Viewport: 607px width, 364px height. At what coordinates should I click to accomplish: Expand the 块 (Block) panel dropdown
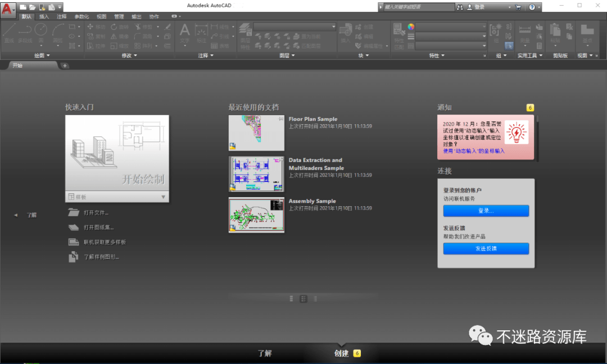(363, 56)
